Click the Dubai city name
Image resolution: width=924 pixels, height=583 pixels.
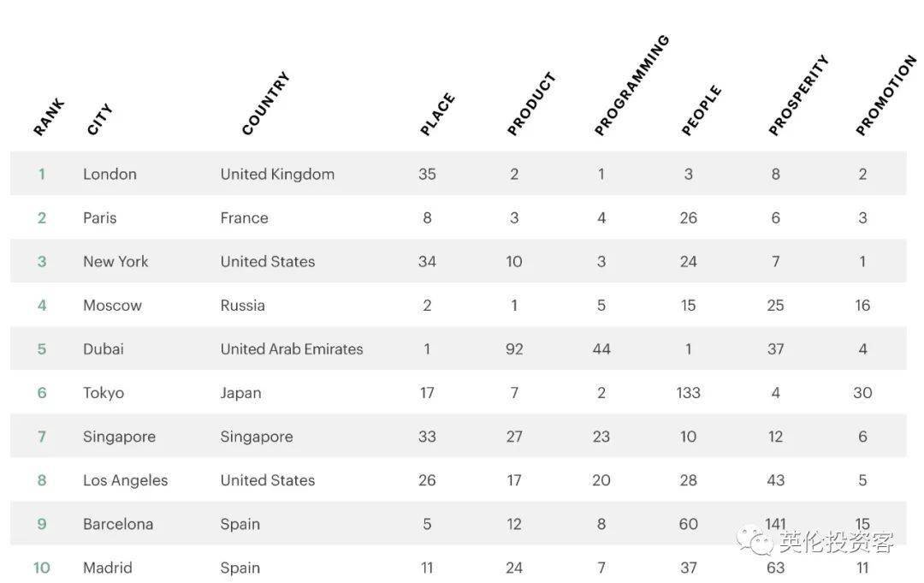[104, 348]
